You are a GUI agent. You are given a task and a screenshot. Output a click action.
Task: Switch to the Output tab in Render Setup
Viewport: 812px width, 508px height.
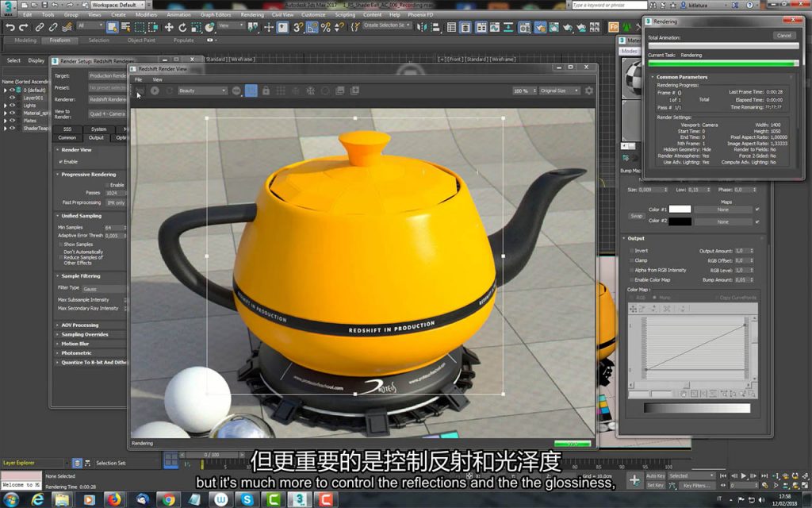tap(96, 138)
